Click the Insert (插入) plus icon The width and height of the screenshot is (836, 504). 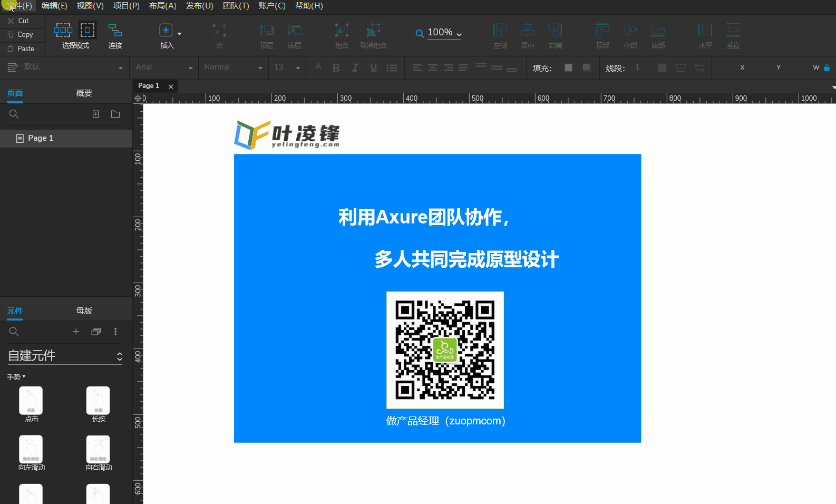(x=166, y=30)
